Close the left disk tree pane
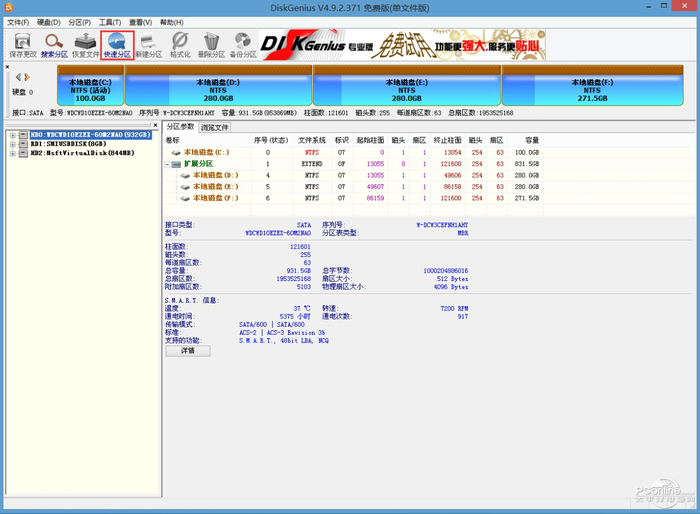This screenshot has width=700, height=514. tap(155, 125)
